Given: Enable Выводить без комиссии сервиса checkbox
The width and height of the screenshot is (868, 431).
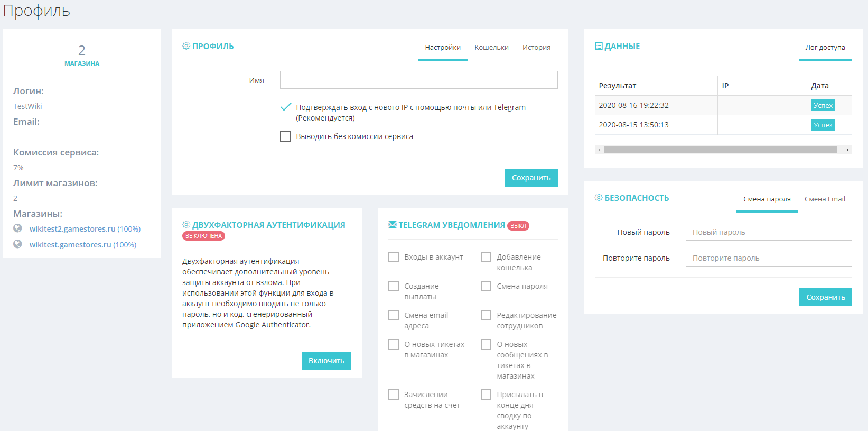Looking at the screenshot, I should pyautogui.click(x=285, y=136).
